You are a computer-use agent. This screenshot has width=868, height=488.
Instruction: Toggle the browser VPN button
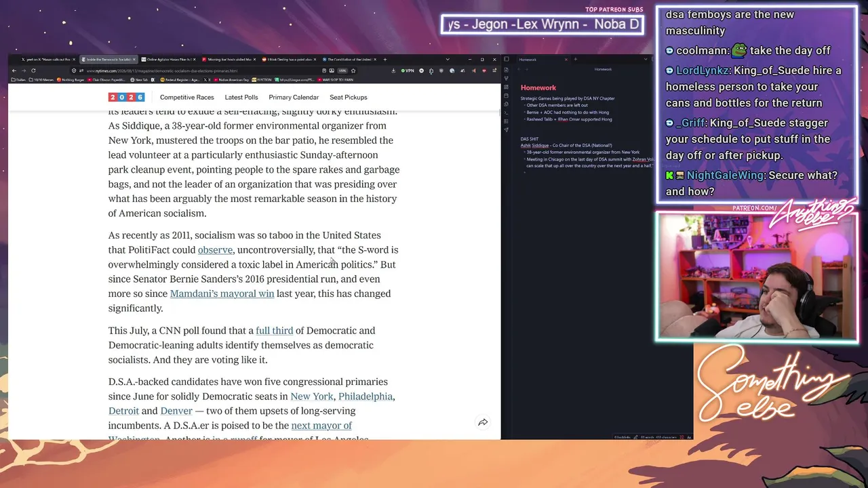tap(407, 70)
